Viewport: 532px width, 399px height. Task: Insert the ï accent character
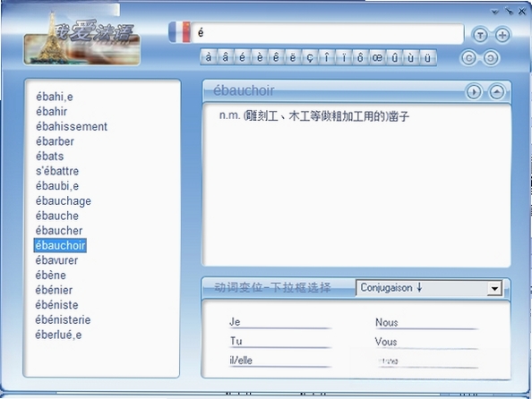coord(344,57)
